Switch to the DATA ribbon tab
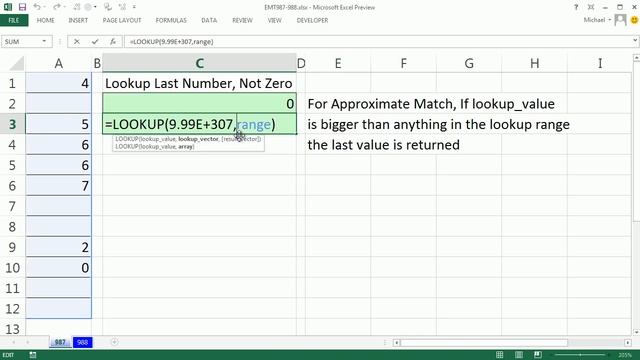Viewport: 640px width, 360px height. 209,20
